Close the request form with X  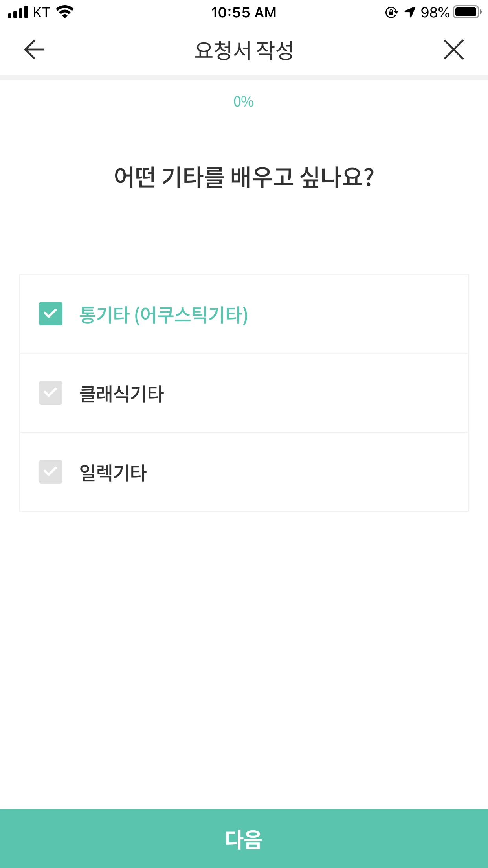(x=454, y=50)
